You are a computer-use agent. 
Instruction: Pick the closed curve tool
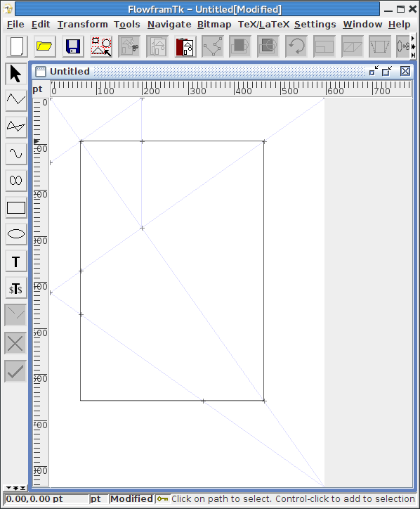[16, 180]
